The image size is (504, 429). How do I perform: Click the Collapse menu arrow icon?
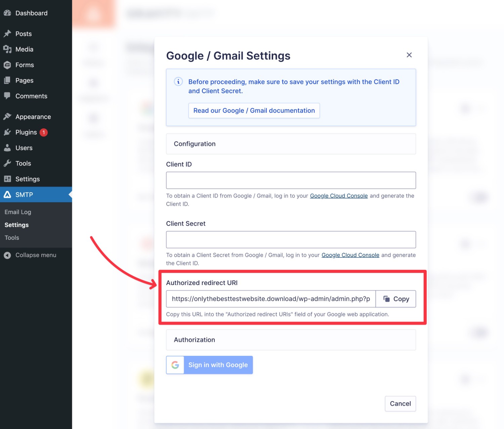click(7, 255)
